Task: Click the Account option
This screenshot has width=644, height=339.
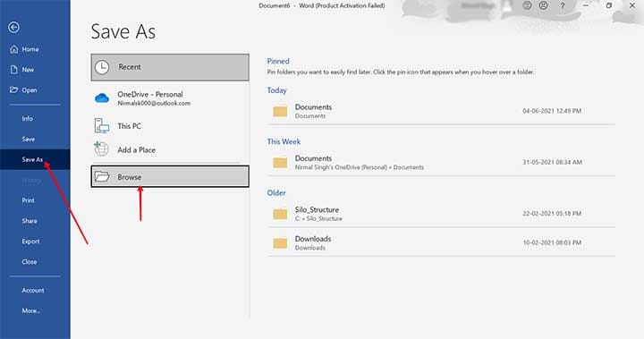Action: point(33,290)
